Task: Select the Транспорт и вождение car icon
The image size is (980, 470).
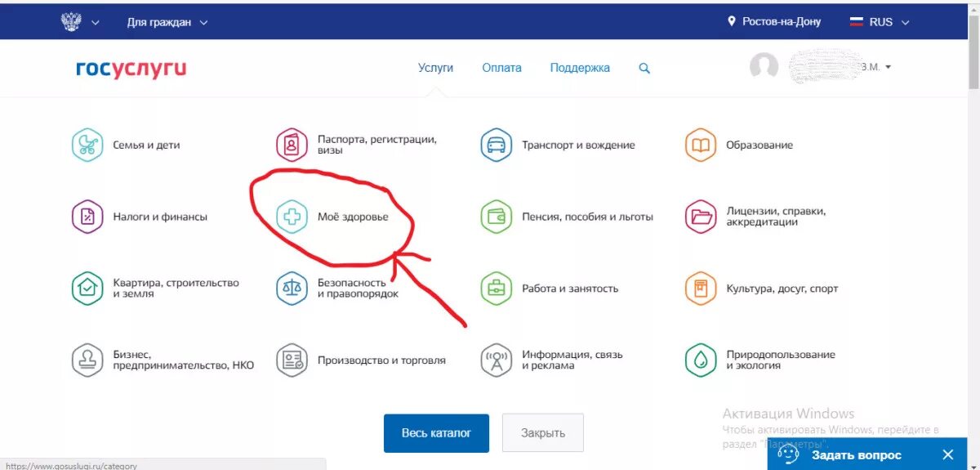Action: coord(496,145)
